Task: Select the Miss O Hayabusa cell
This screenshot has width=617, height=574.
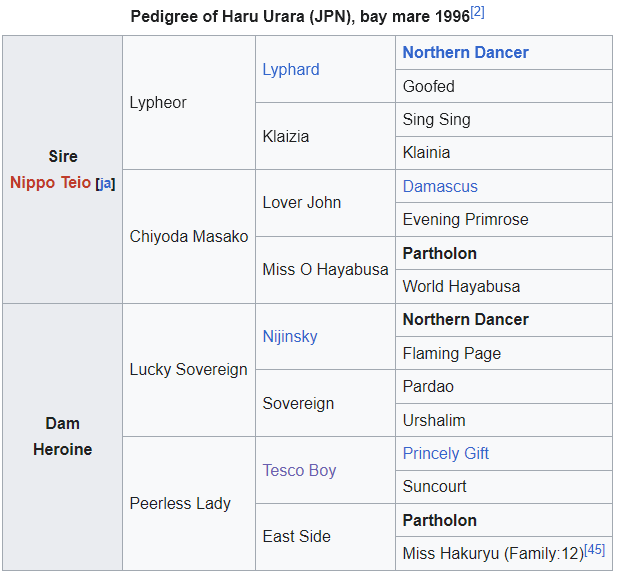Action: click(x=325, y=270)
